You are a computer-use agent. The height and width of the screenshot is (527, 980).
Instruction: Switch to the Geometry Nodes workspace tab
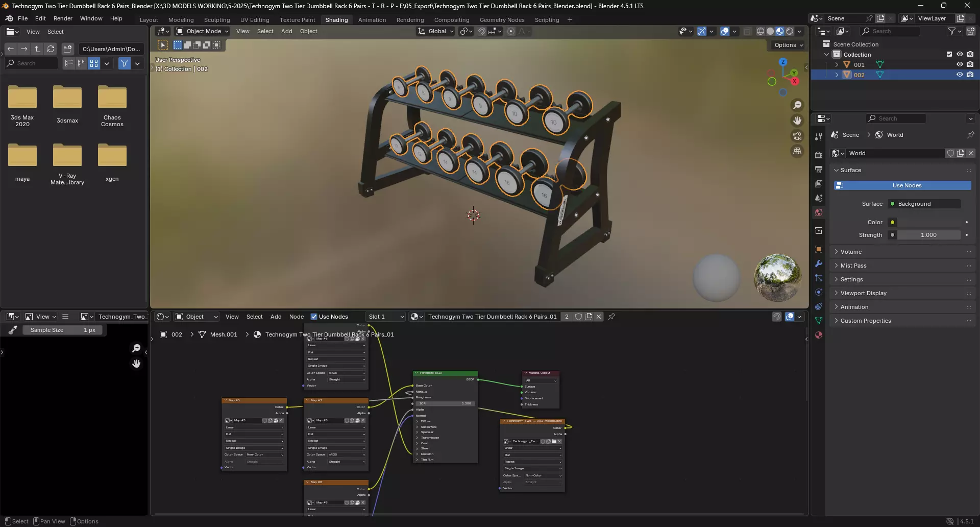pos(502,20)
